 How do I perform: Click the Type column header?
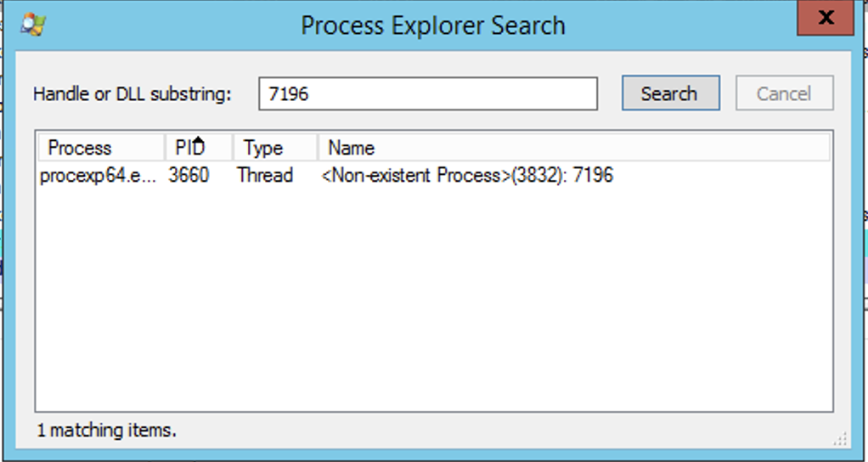coord(273,148)
